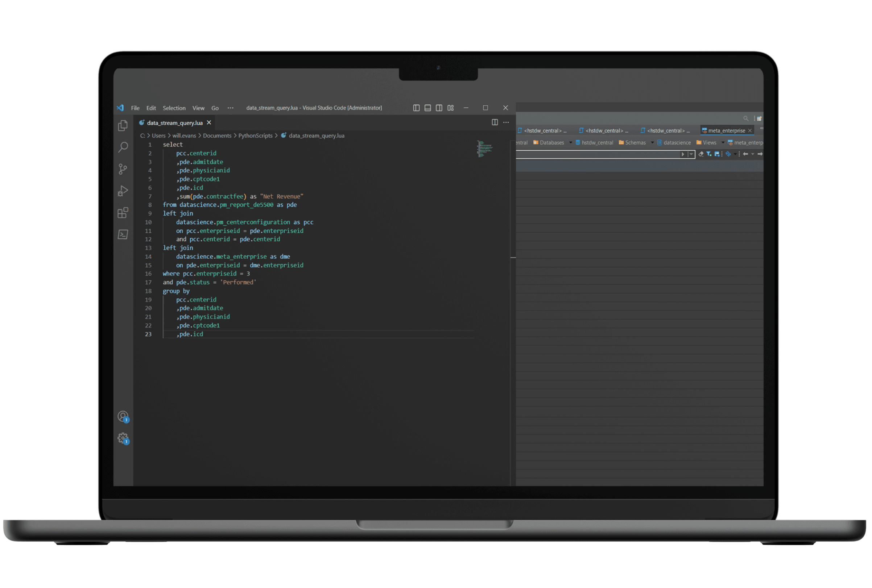This screenshot has width=872, height=588.
Task: Open the terminal panel icon in activity bar
Action: click(x=123, y=234)
